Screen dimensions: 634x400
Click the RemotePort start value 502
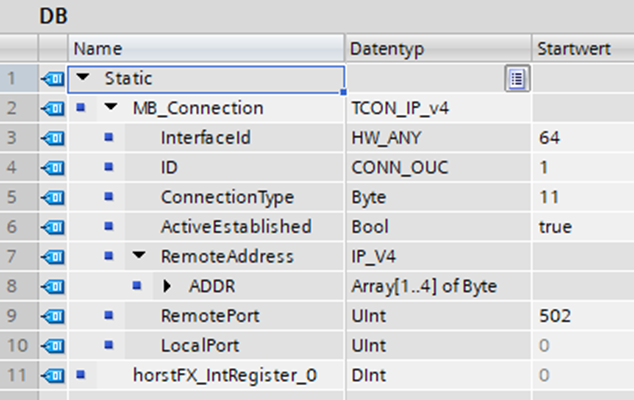(553, 317)
